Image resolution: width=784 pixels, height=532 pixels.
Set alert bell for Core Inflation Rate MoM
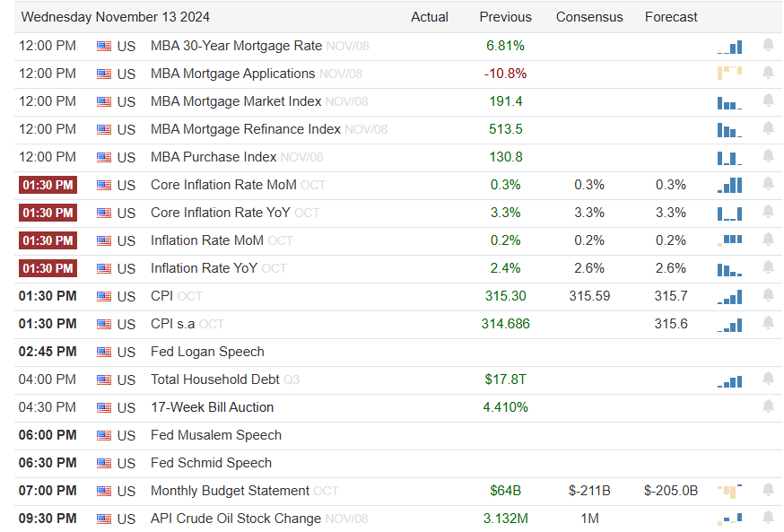[768, 184]
